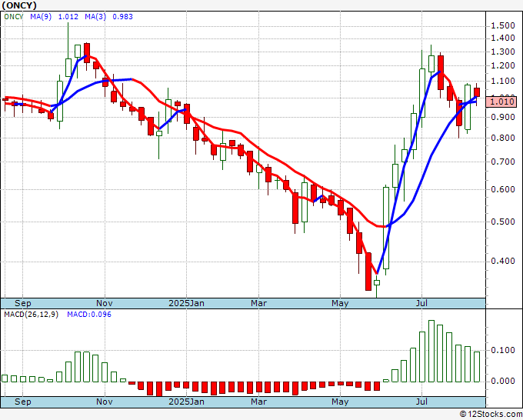Click the last red candlestick on the price chart
Viewport: 523px width, 420px height.
click(x=477, y=92)
